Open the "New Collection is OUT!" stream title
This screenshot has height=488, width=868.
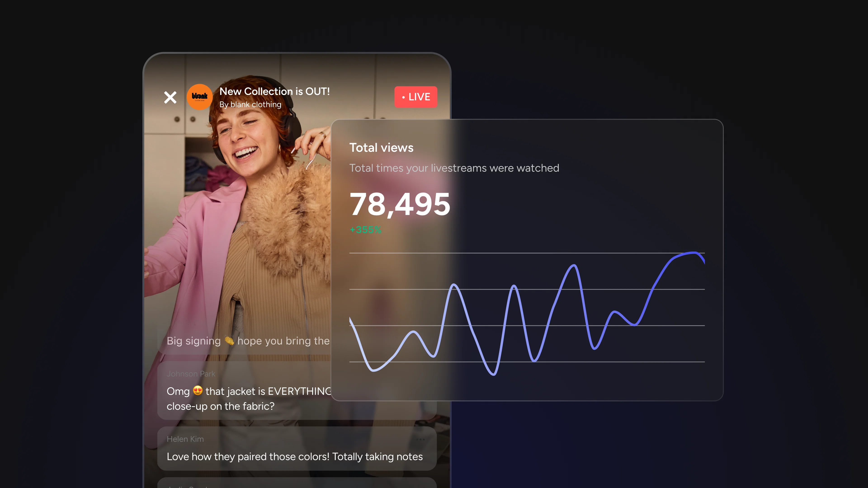(x=275, y=91)
